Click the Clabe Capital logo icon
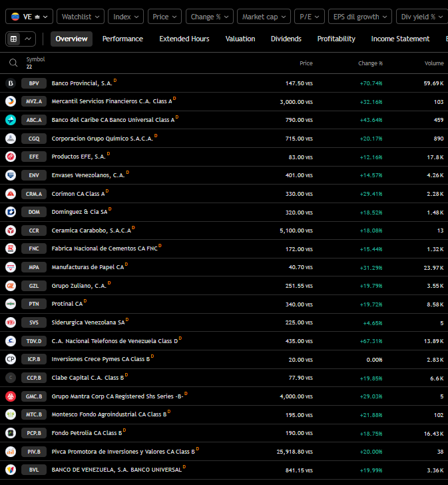This screenshot has height=485, width=448. [x=11, y=378]
